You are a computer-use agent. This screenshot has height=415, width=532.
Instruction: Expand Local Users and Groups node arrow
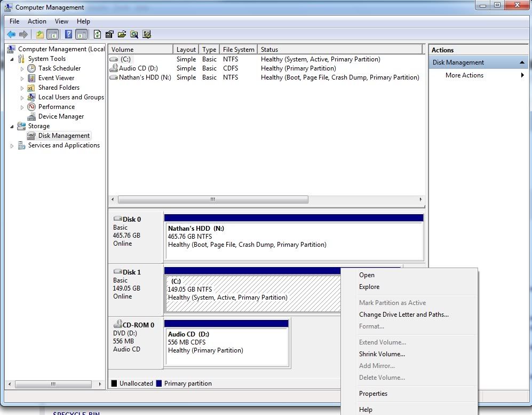click(x=22, y=97)
